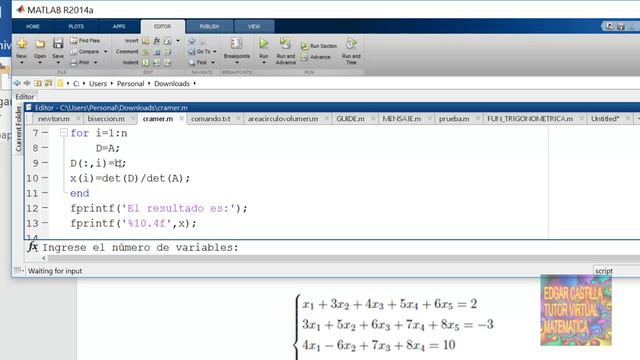Screen dimensions: 640x360
Task: Expand the Open dropdown arrow
Action: [x=40, y=63]
